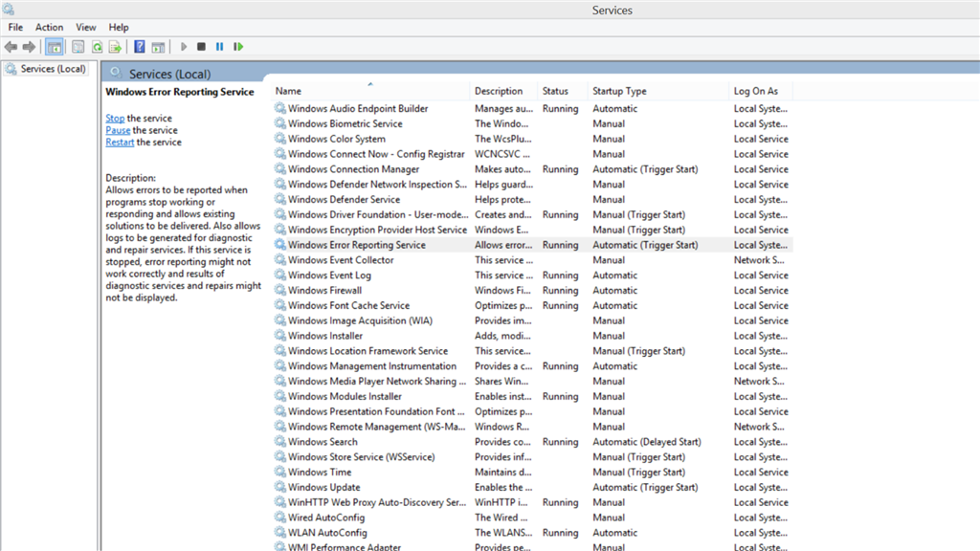Viewport: 980px width, 551px height.
Task: Toggle the Show/Hide Action Pane toolbar icon
Action: click(158, 47)
